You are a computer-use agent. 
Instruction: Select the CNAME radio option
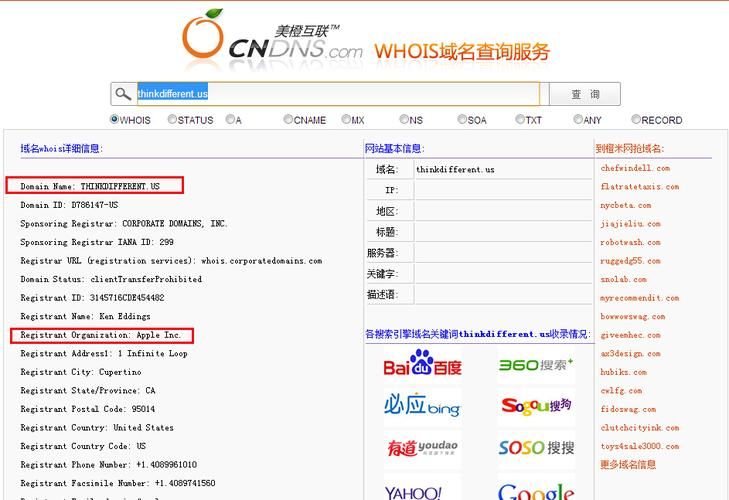[288, 119]
